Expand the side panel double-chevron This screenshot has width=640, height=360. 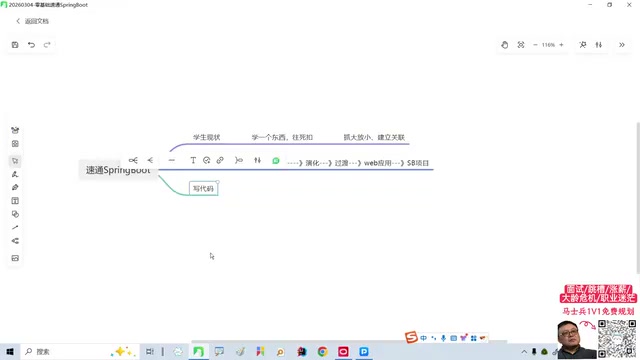coord(622,45)
